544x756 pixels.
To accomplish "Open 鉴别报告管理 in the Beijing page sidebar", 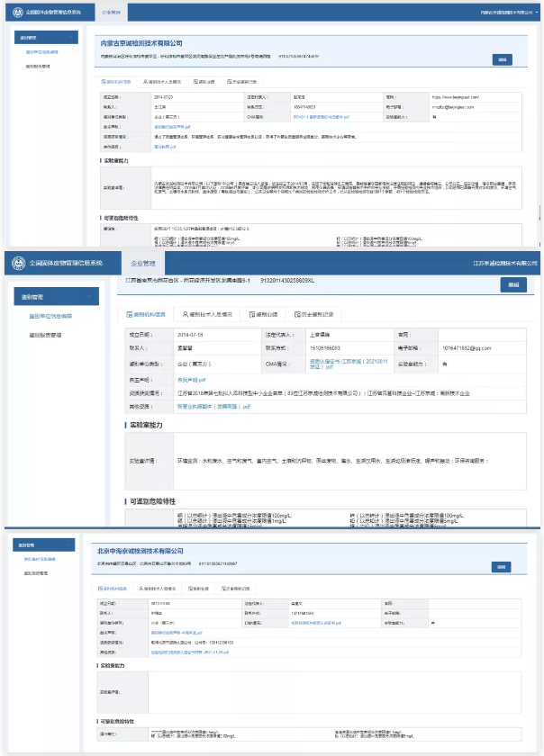I will [36, 573].
